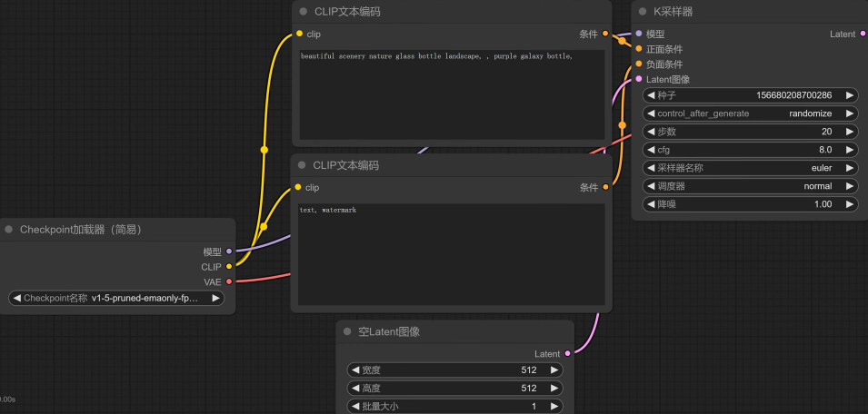Click collapse dot of the CLIP node with 'text, watermark' prompt
868x414 pixels.
pos(302,164)
